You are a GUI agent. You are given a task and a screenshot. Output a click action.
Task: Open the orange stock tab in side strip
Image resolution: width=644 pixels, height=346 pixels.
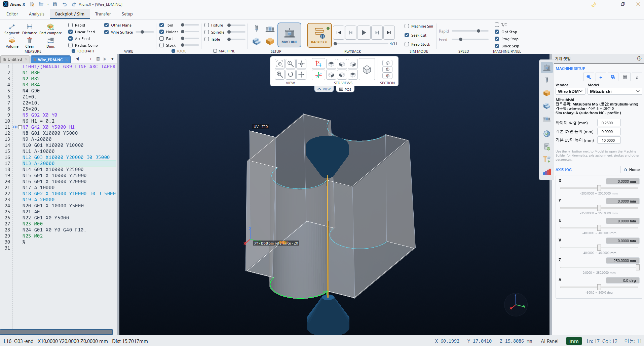[x=547, y=93]
